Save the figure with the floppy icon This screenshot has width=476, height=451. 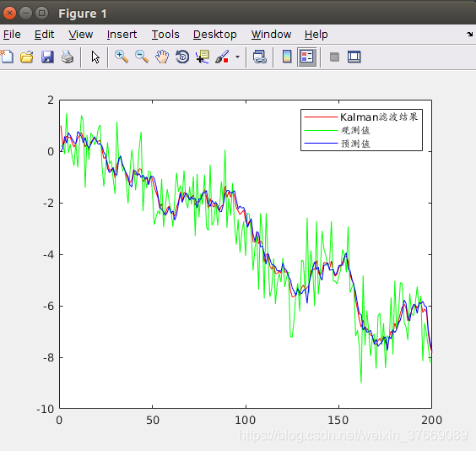coord(47,57)
